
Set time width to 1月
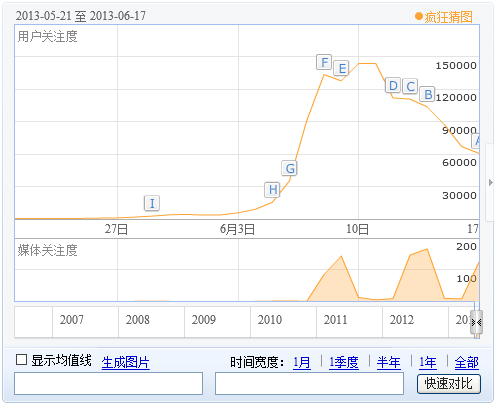point(302,362)
